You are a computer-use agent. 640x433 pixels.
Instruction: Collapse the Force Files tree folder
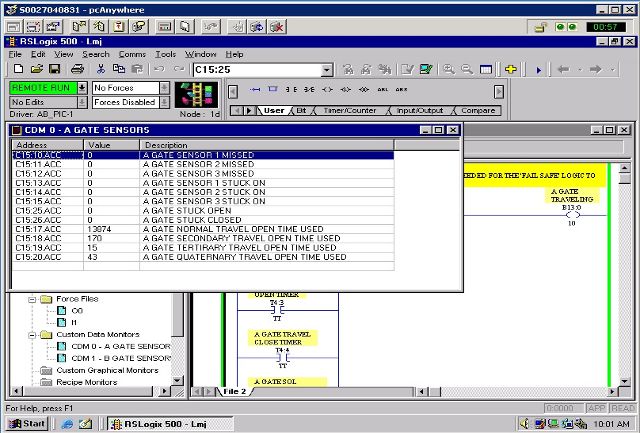pyautogui.click(x=32, y=299)
